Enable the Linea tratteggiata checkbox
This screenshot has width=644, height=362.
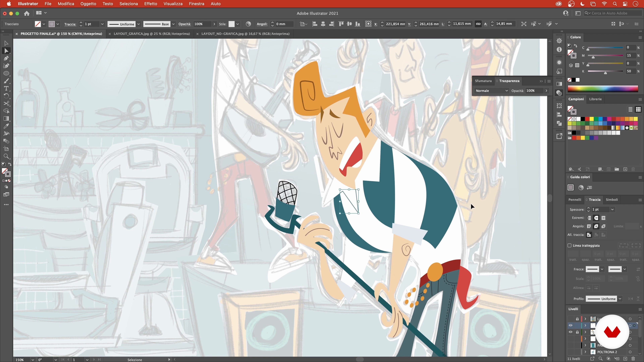pyautogui.click(x=570, y=245)
